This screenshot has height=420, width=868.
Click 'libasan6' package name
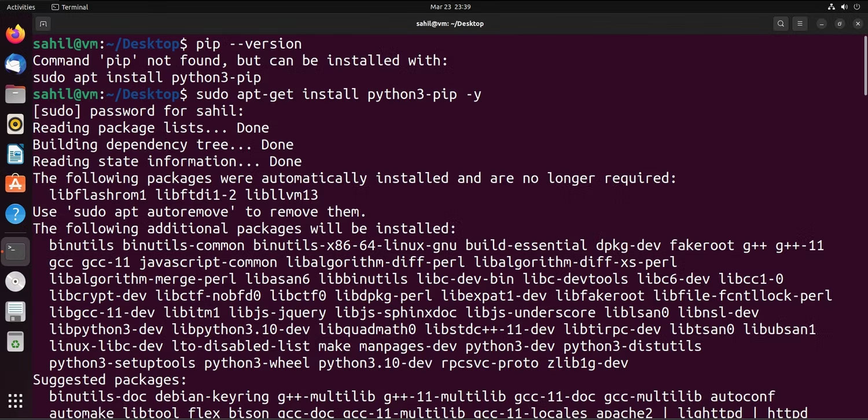click(278, 279)
